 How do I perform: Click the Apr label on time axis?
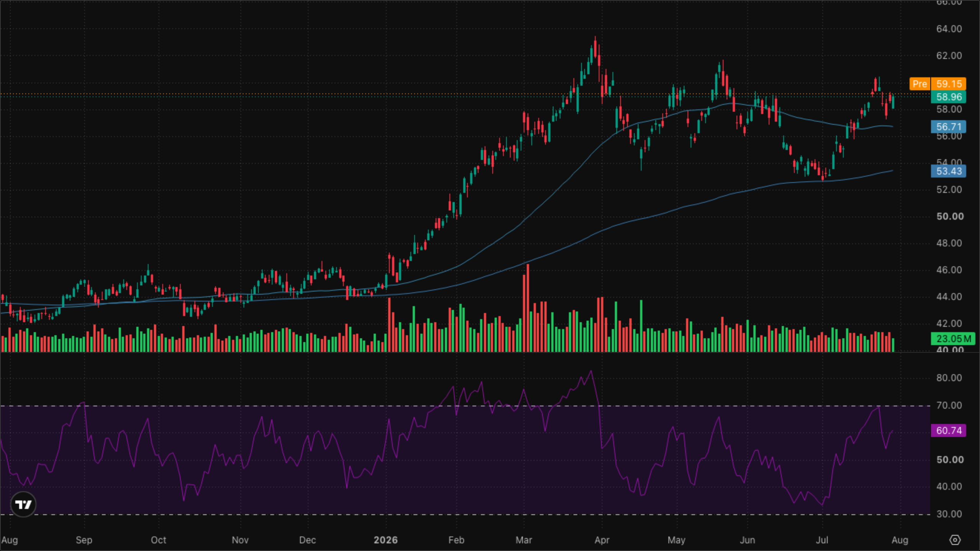click(x=602, y=540)
